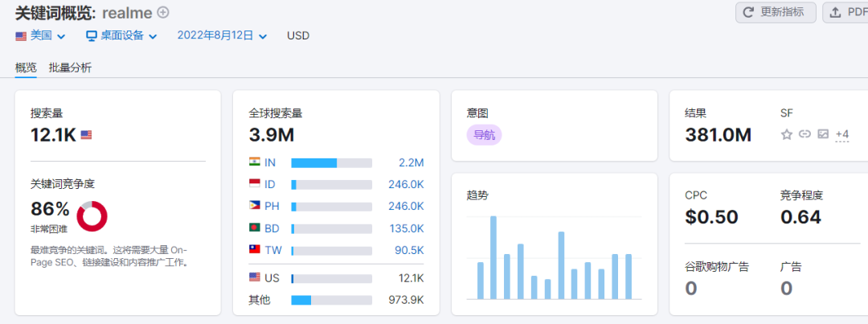Click the desktop monitor icon

pyautogui.click(x=92, y=36)
